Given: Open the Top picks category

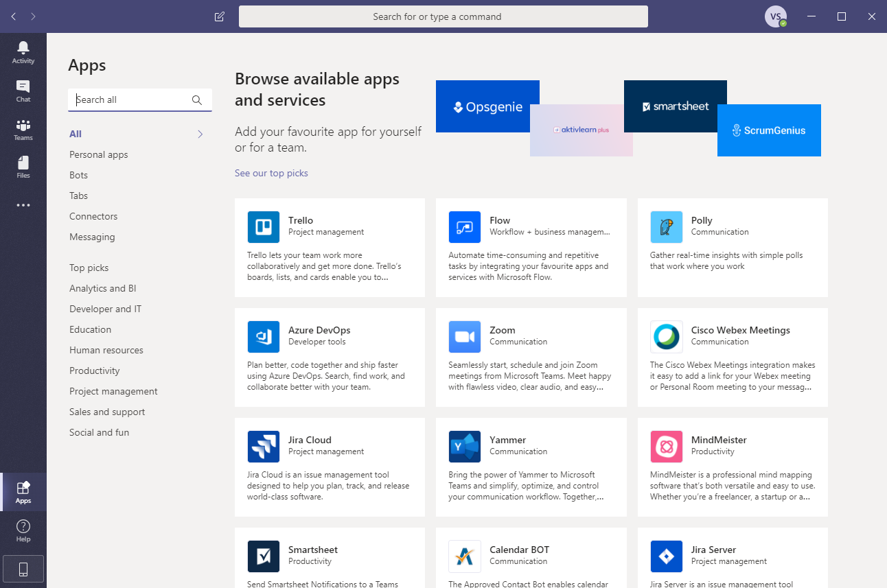Looking at the screenshot, I should pos(89,268).
